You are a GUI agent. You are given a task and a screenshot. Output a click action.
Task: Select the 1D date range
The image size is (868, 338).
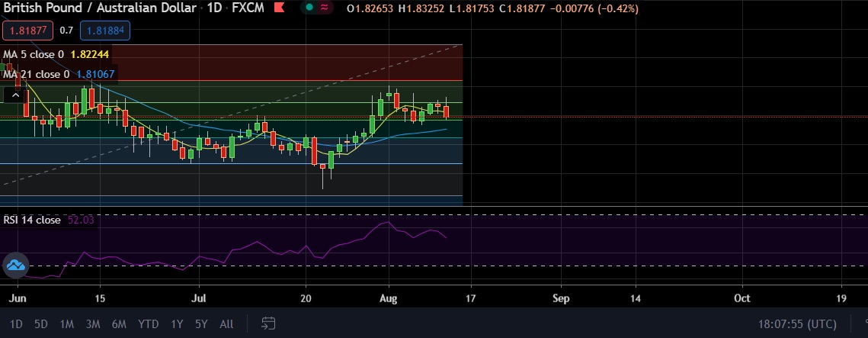pos(17,324)
